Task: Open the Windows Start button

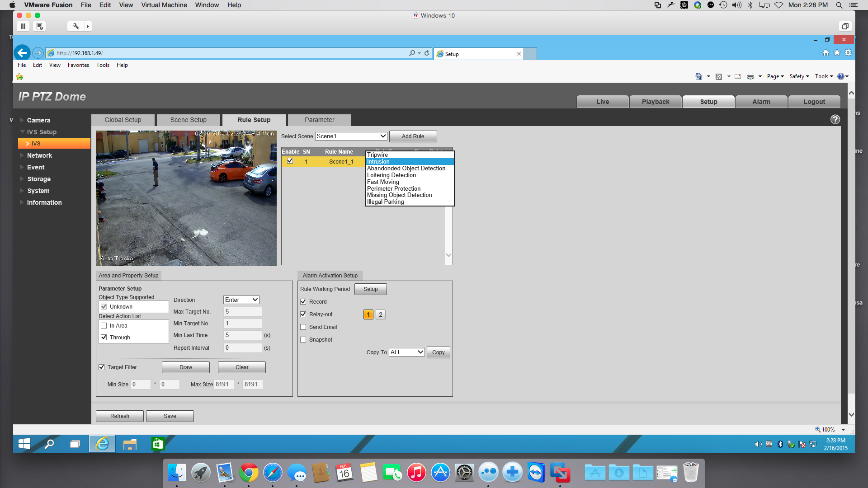Action: click(24, 444)
